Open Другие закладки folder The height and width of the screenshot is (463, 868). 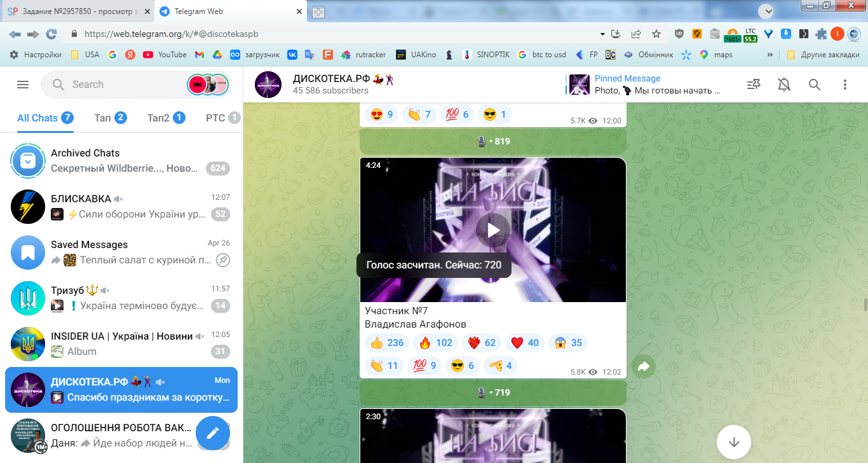[x=823, y=55]
